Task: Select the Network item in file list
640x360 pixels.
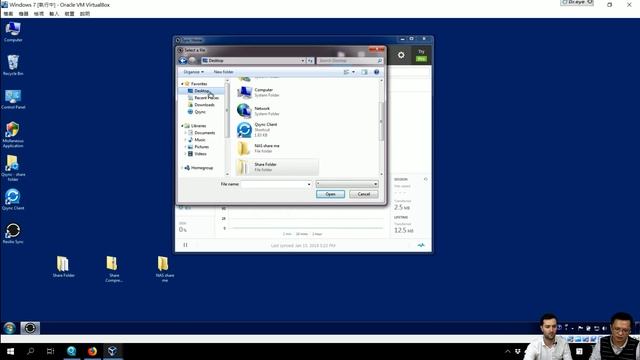Action: point(278,111)
